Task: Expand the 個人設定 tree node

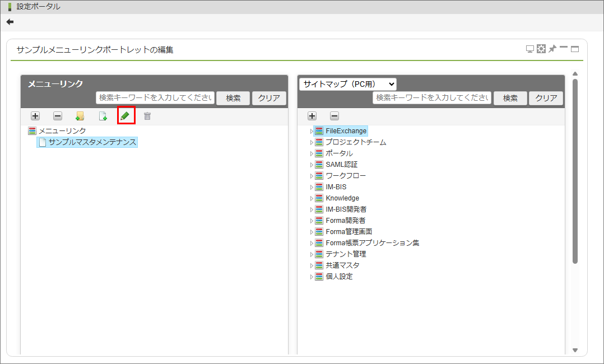Action: click(312, 277)
